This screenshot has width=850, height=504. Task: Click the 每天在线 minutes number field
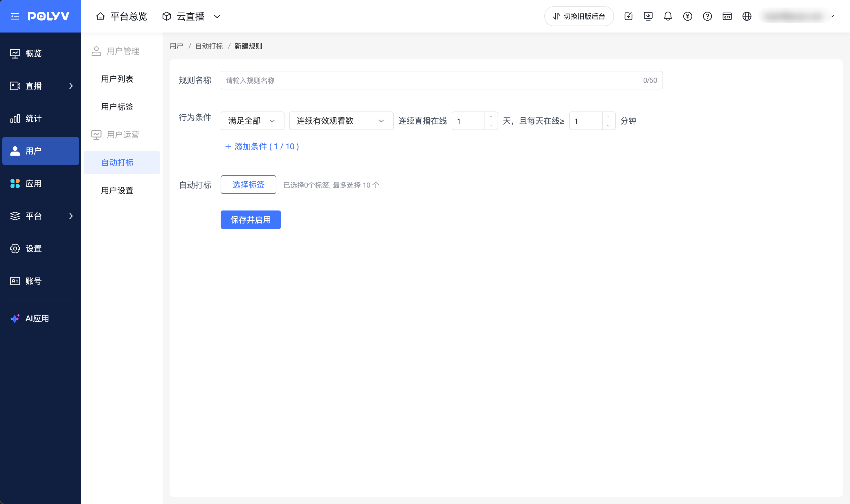(x=586, y=121)
